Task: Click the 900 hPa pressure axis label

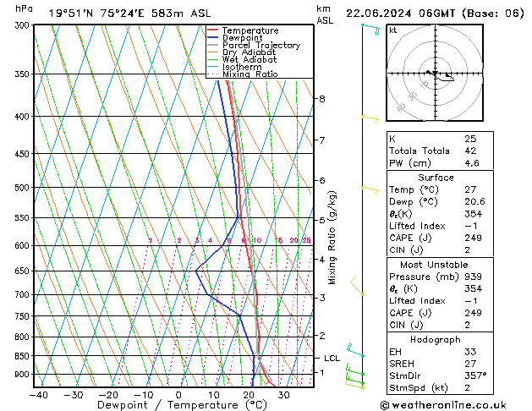Action: point(22,375)
